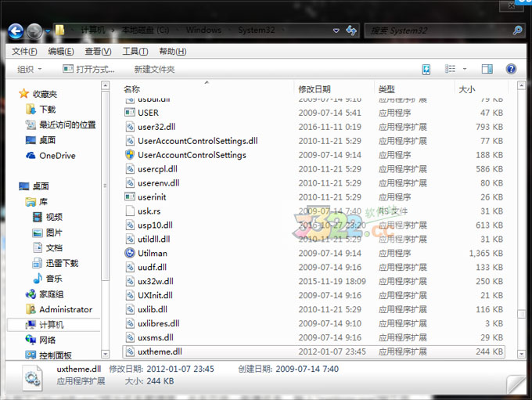Select the uudf.dll file icon
The image size is (532, 400).
click(130, 267)
